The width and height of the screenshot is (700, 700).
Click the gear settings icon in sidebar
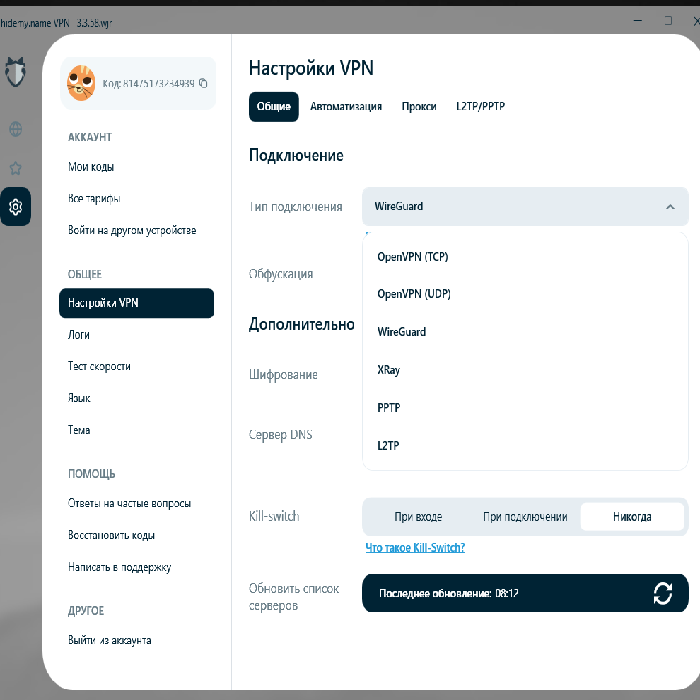pos(16,207)
